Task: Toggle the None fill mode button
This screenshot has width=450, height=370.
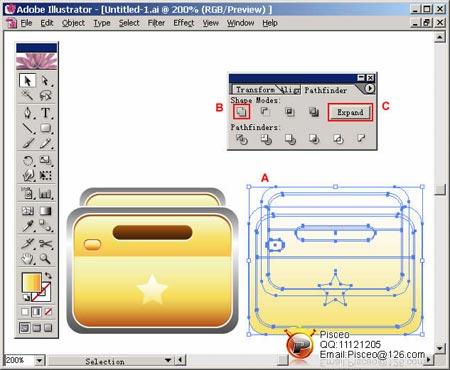Action: [48, 312]
